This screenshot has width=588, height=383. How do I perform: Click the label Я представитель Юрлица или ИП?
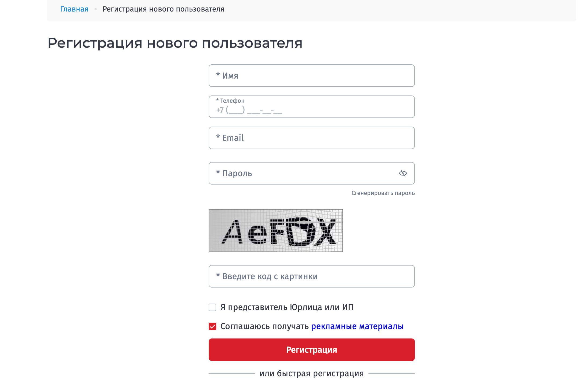click(287, 307)
